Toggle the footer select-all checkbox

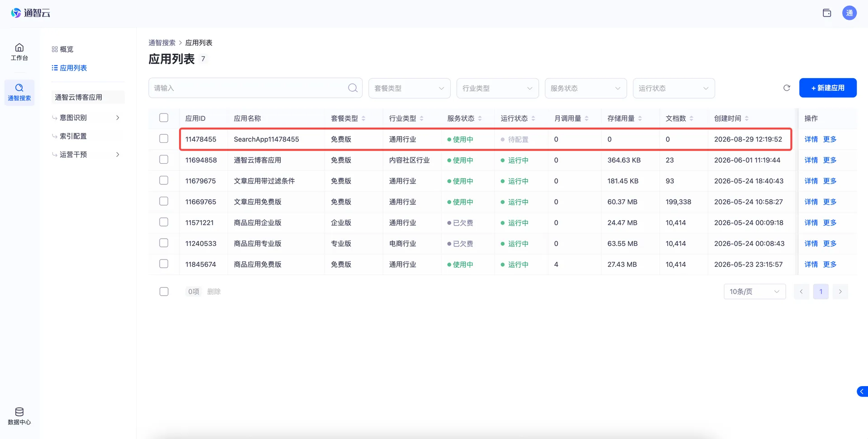pos(164,292)
